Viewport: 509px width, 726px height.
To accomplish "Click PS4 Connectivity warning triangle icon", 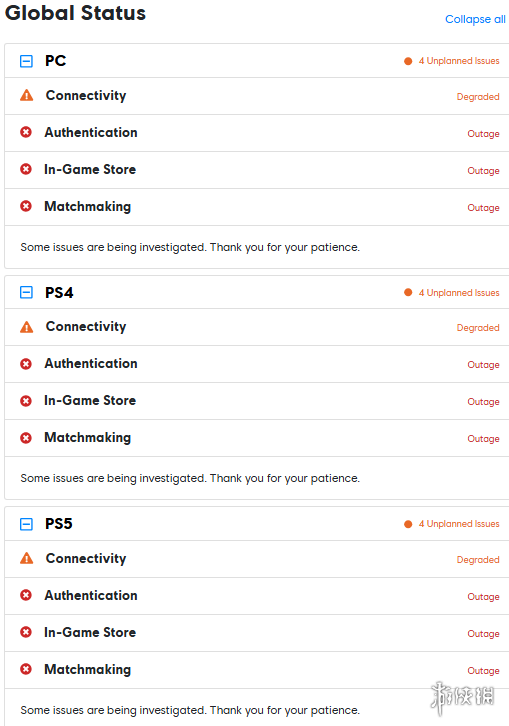I will point(26,327).
